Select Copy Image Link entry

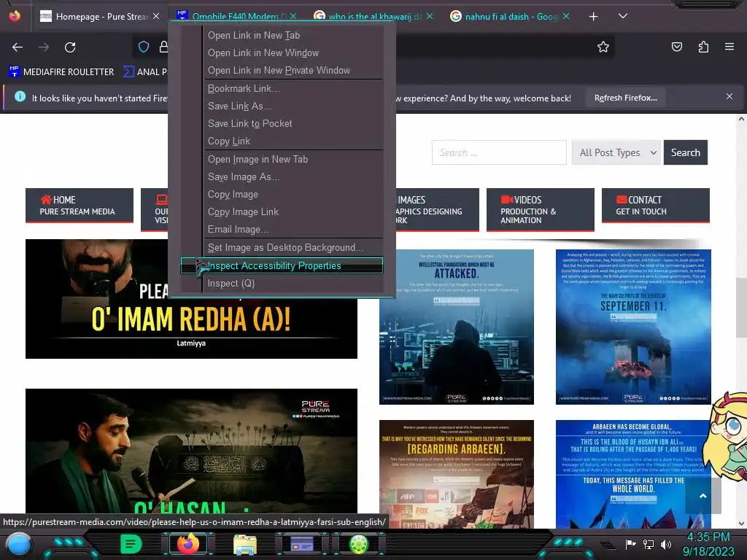click(293, 212)
